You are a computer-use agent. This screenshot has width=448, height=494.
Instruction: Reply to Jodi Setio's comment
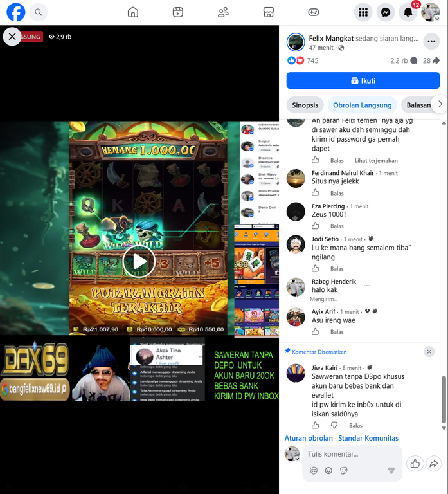(337, 269)
